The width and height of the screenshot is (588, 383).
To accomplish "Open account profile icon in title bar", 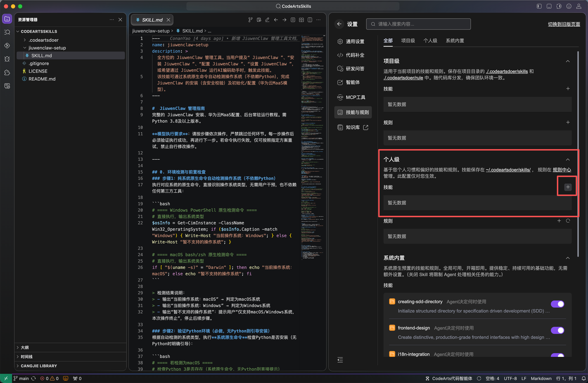I will pos(579,6).
